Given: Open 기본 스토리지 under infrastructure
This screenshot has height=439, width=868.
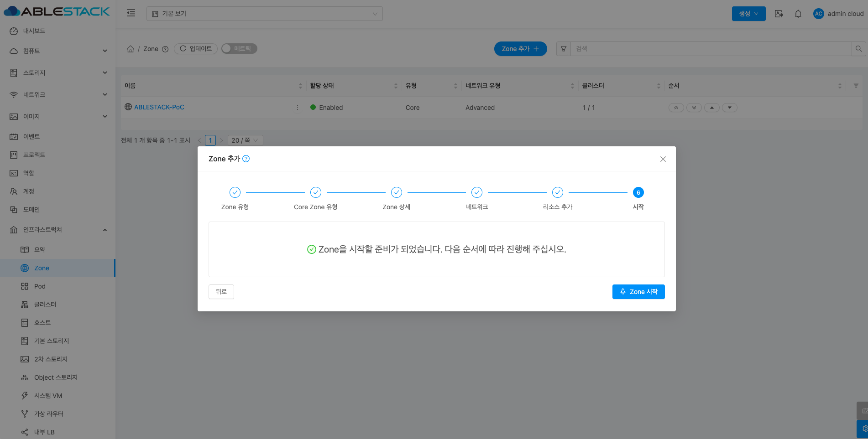Looking at the screenshot, I should coord(58,341).
